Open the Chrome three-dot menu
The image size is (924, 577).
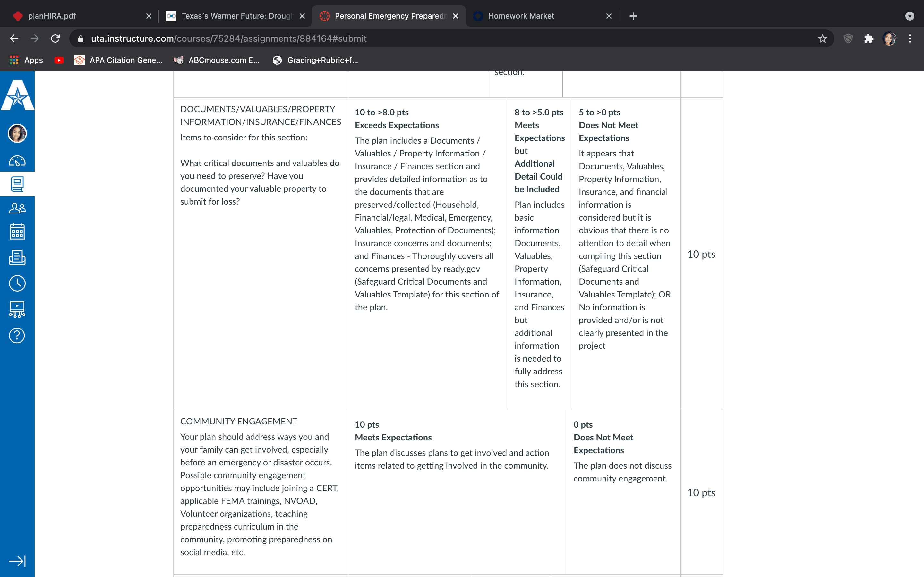pyautogui.click(x=910, y=38)
